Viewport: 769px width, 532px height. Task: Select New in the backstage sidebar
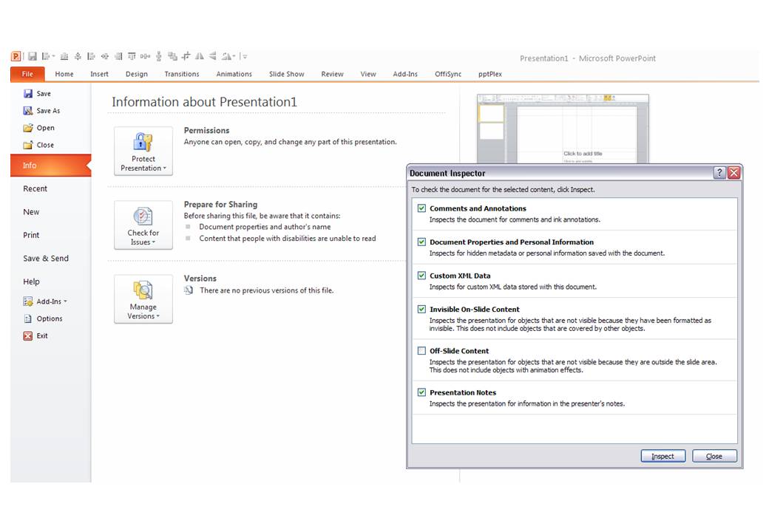(31, 211)
